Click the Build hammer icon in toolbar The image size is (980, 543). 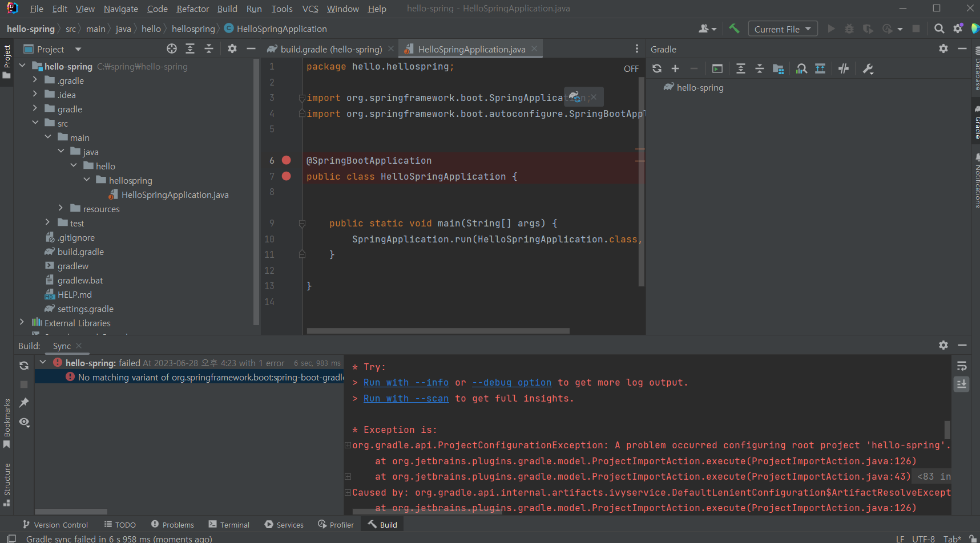tap(734, 29)
